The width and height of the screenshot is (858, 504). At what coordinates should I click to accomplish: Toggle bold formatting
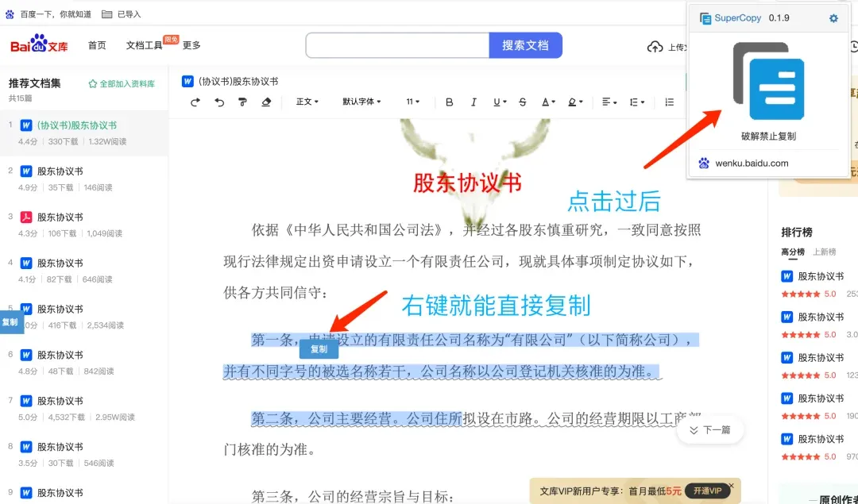click(x=449, y=102)
